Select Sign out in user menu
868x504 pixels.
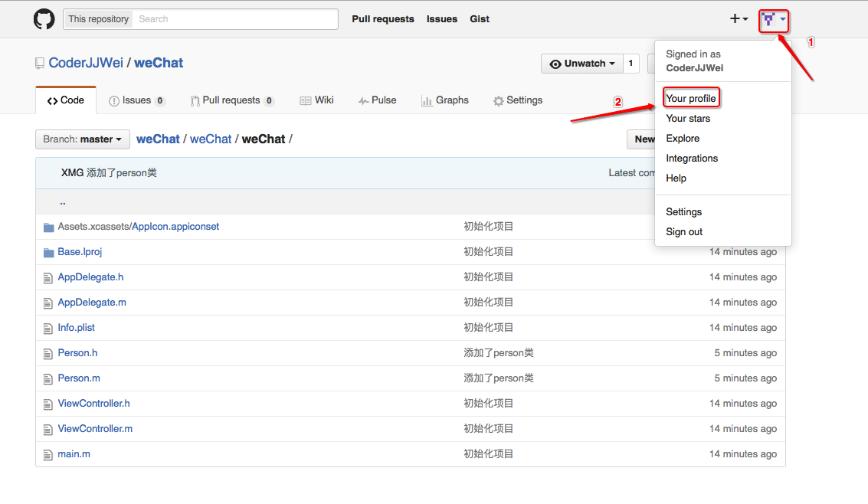(x=684, y=232)
